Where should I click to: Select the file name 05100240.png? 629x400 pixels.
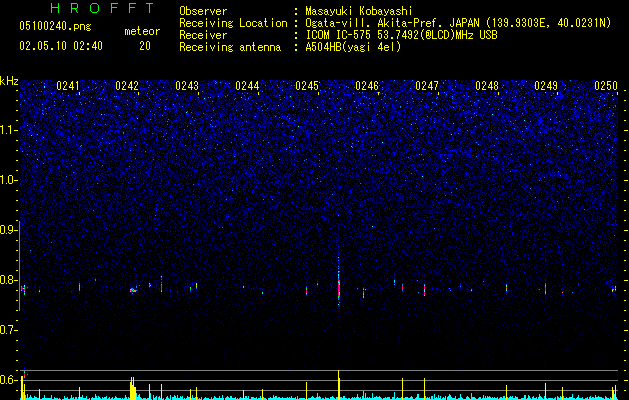55,26
